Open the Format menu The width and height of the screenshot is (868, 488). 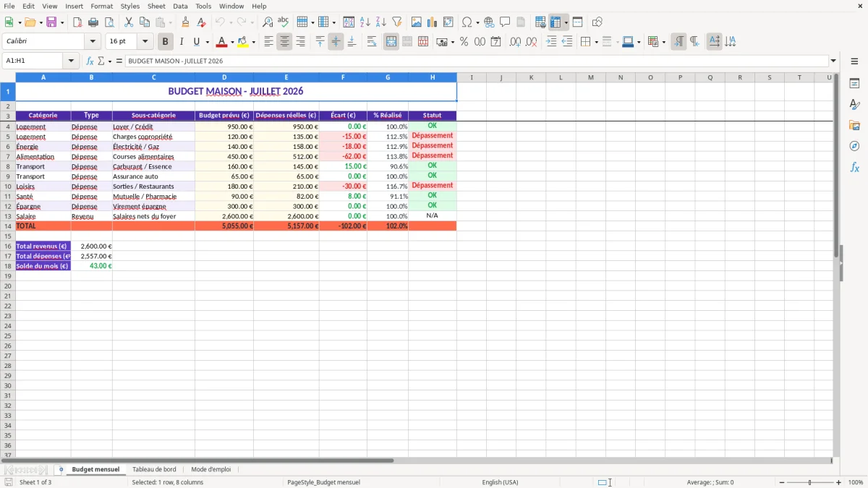(x=101, y=6)
